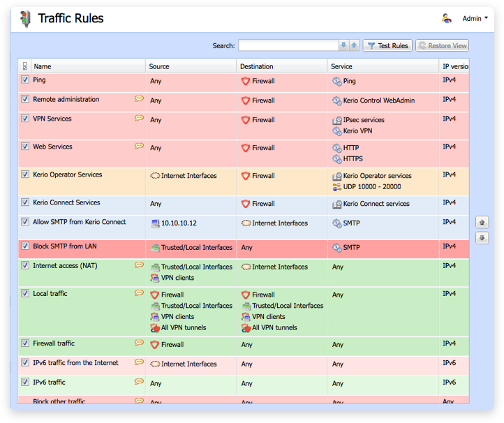Toggle the Internet access (NAT) checkbox
Viewport: 504px width, 423px height.
(x=25, y=266)
